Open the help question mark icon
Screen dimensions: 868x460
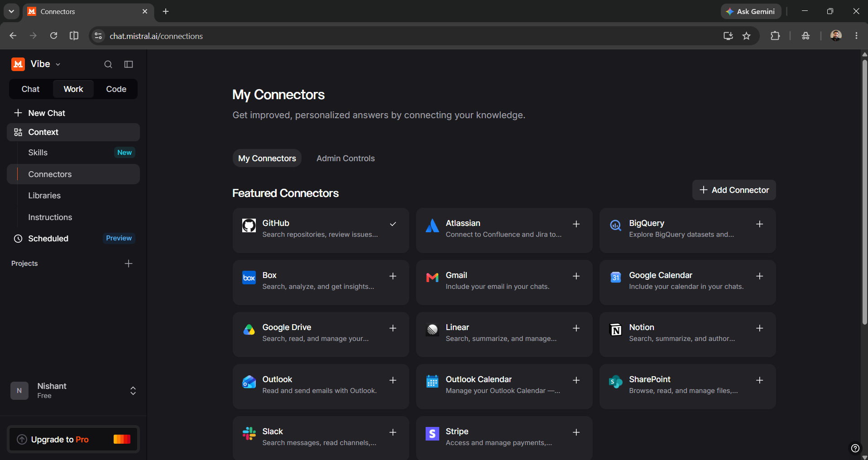tap(855, 448)
